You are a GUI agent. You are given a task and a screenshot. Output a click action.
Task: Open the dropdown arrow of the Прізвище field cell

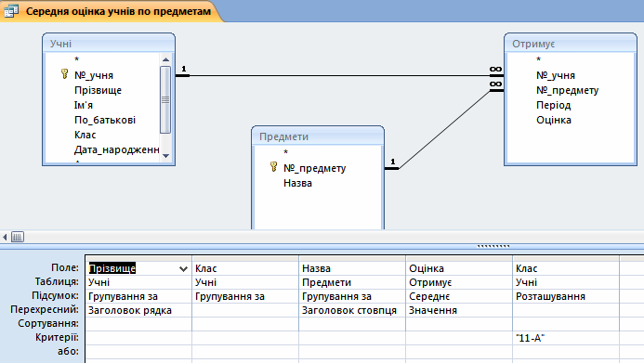coord(183,268)
